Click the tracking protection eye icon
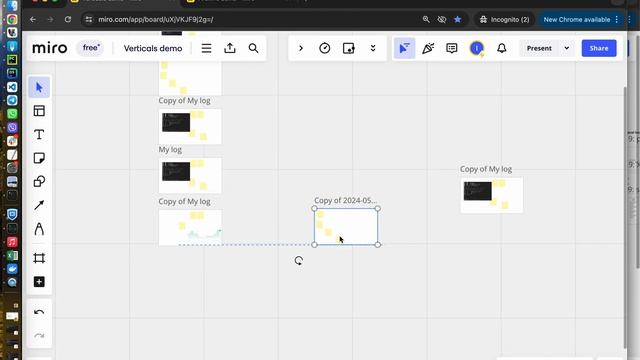This screenshot has height=360, width=640. click(x=442, y=19)
